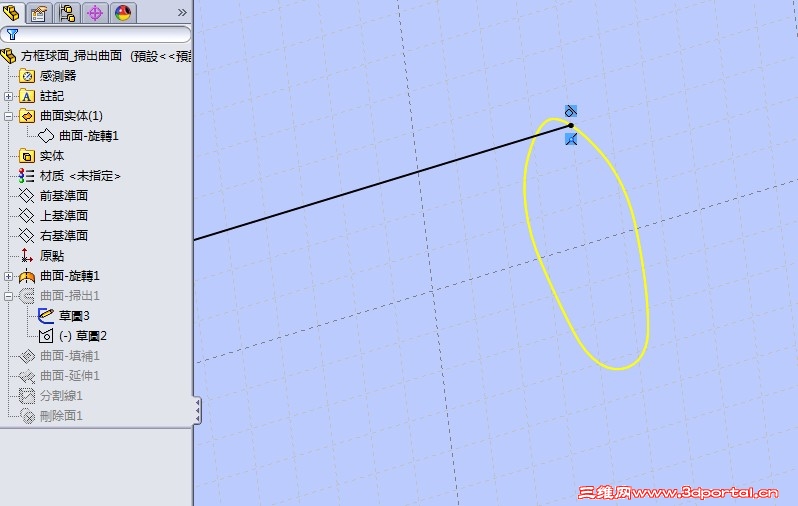Select the yellow closed spline curve
This screenshot has height=506, width=798.
[x=636, y=229]
